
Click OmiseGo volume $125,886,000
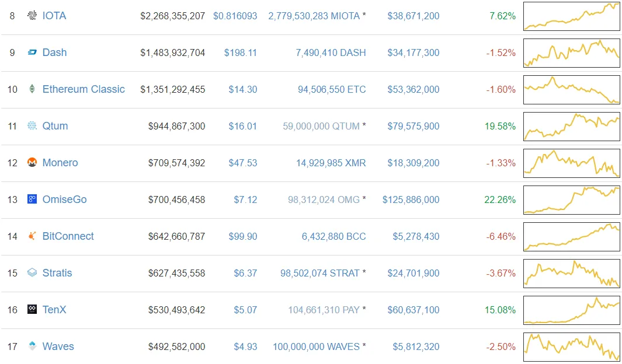411,199
